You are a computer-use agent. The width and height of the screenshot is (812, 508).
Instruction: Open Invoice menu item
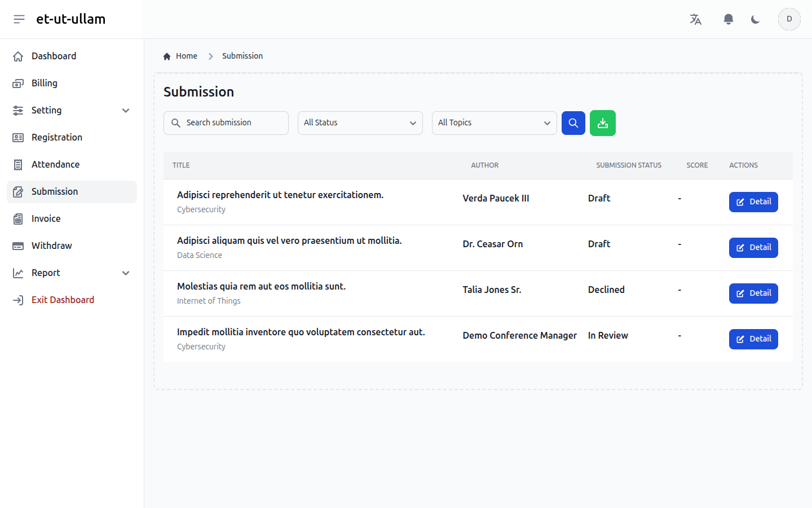(x=72, y=219)
